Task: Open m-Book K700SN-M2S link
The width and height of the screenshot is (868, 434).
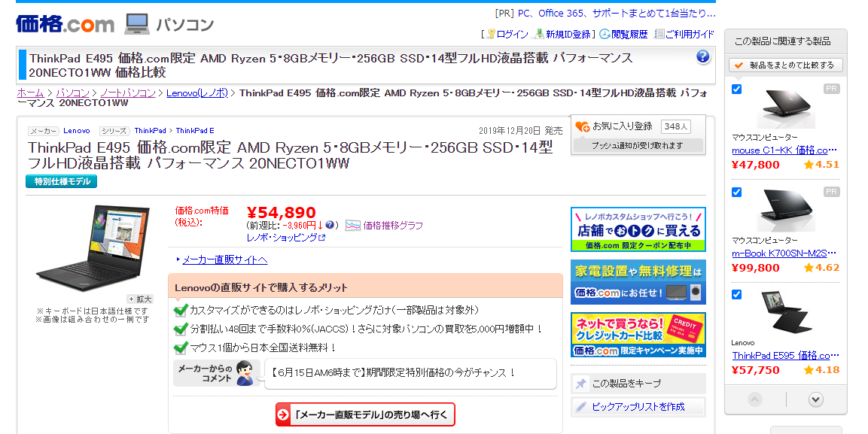Action: tap(784, 253)
